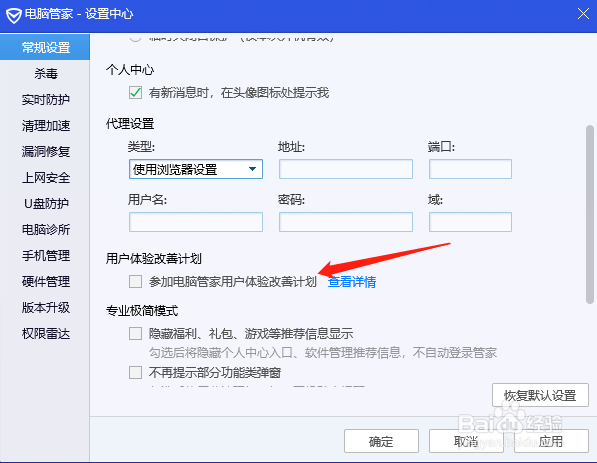The image size is (597, 463).
Task: Click the 代理设置 section heading
Action: click(x=130, y=124)
